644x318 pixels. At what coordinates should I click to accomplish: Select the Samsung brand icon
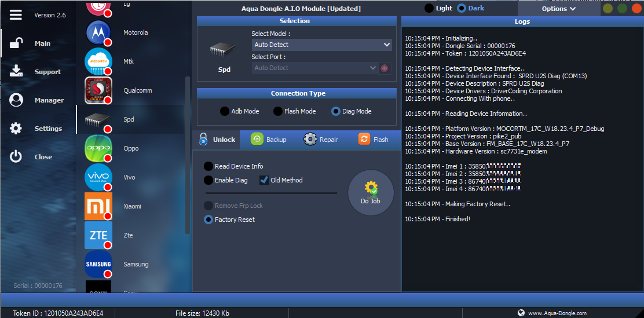(98, 264)
